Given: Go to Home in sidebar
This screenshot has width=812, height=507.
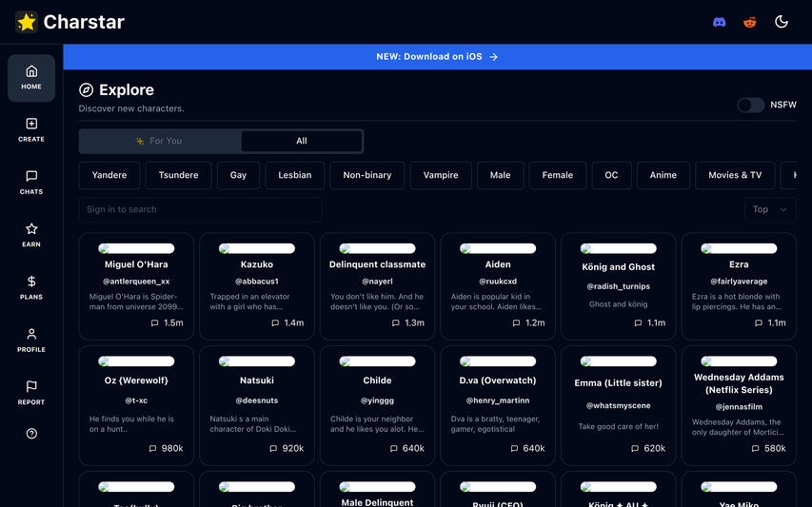Looking at the screenshot, I should 31,78.
